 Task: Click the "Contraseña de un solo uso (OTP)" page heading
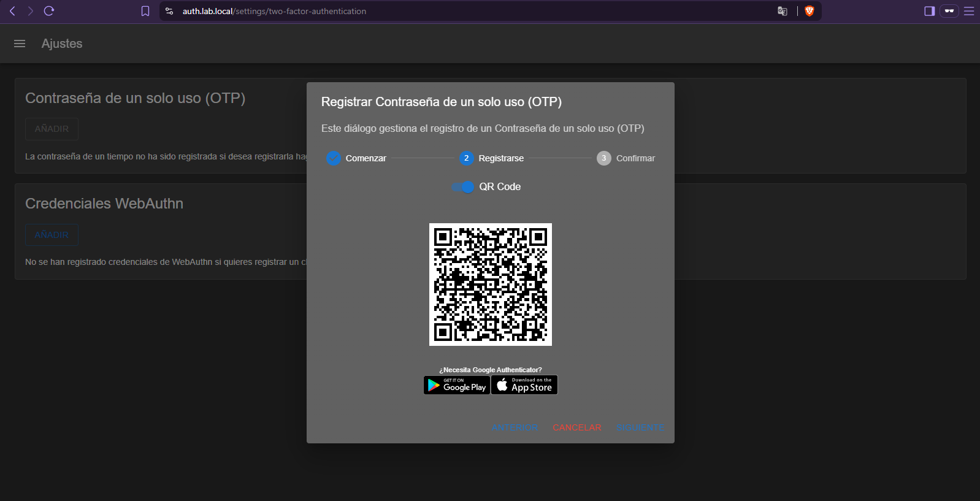[136, 98]
